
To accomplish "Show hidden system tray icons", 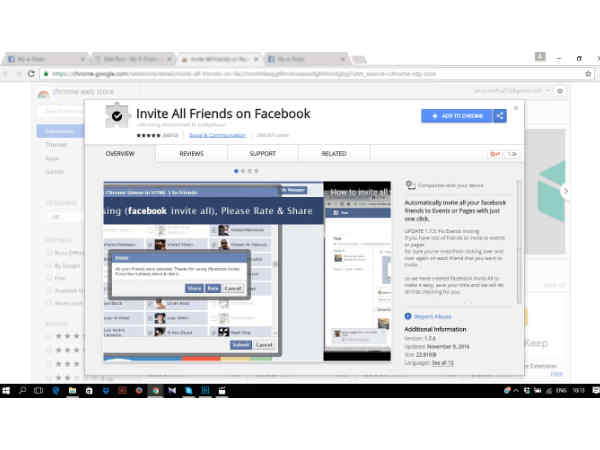I will pyautogui.click(x=516, y=390).
